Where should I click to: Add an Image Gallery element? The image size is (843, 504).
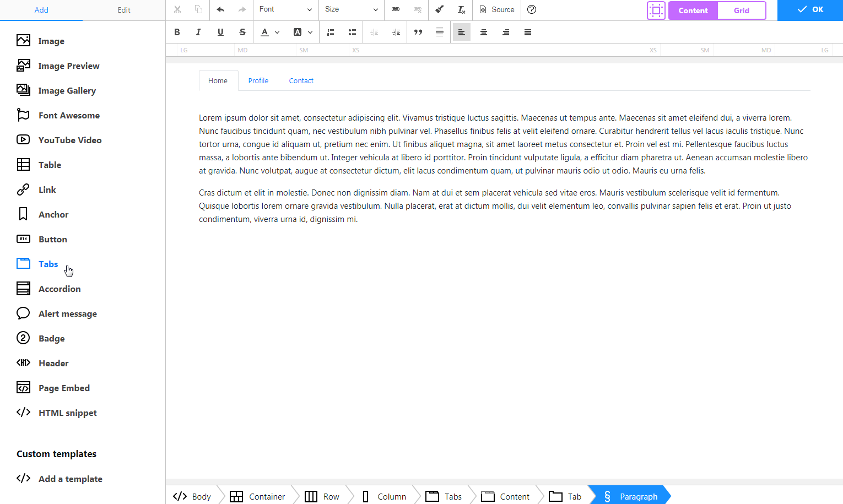pyautogui.click(x=56, y=90)
